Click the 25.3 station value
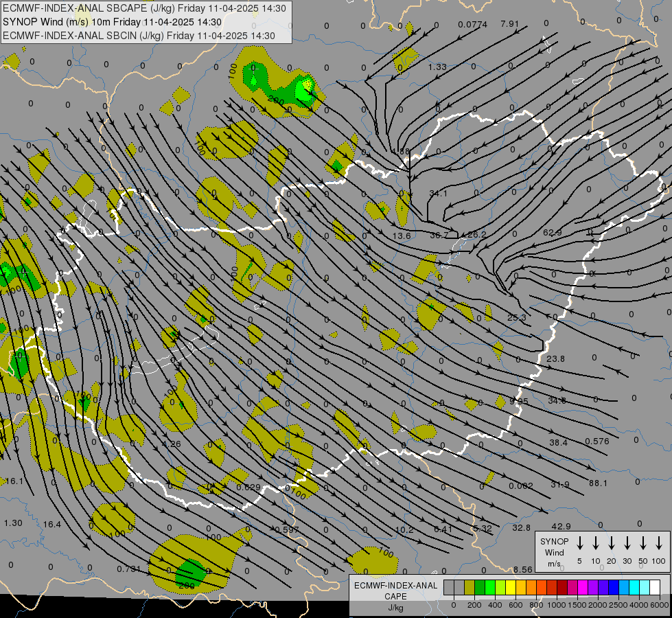672x618 pixels. pyautogui.click(x=516, y=317)
